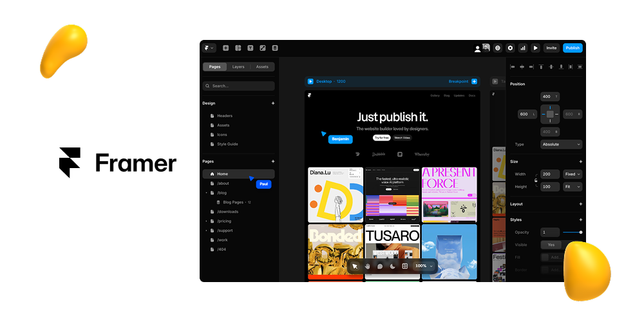The height and width of the screenshot is (322, 644).
Task: Click the Preview play icon
Action: pos(535,48)
